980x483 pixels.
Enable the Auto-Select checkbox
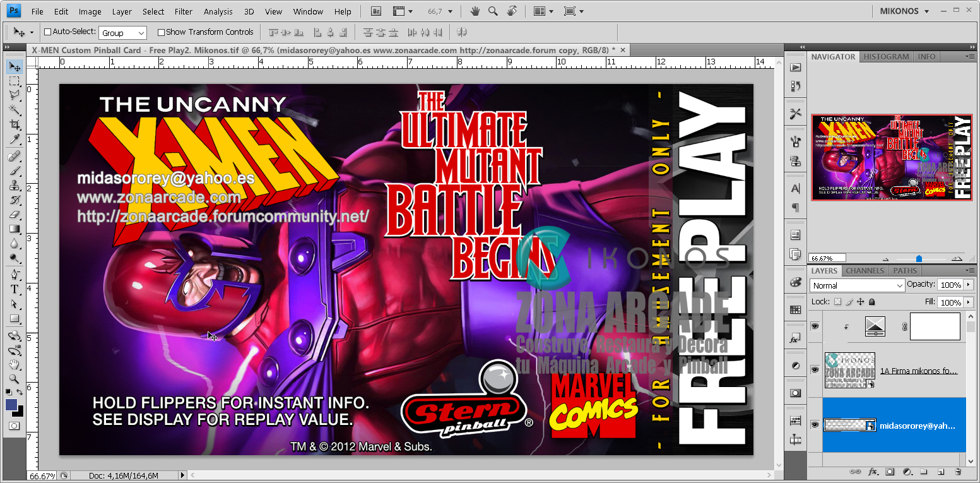pyautogui.click(x=47, y=32)
